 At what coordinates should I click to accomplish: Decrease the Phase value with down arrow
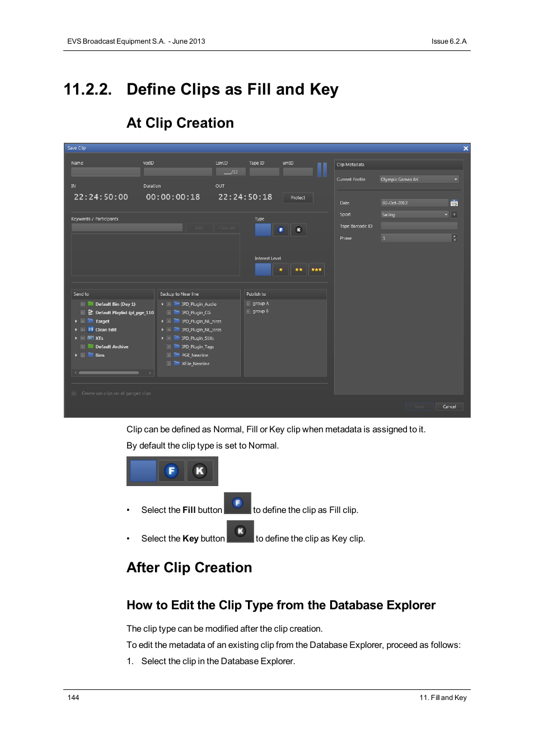pos(455,240)
